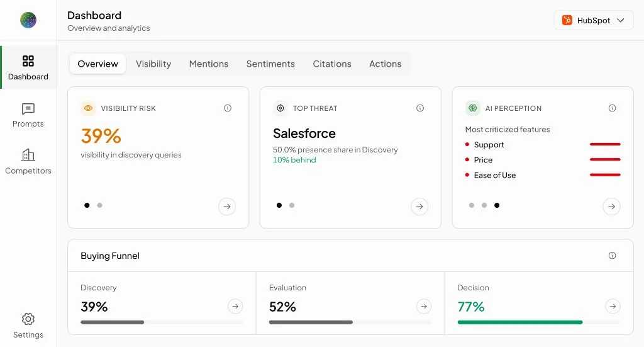
Task: Click the orange 39% visibility value
Action: 101,135
